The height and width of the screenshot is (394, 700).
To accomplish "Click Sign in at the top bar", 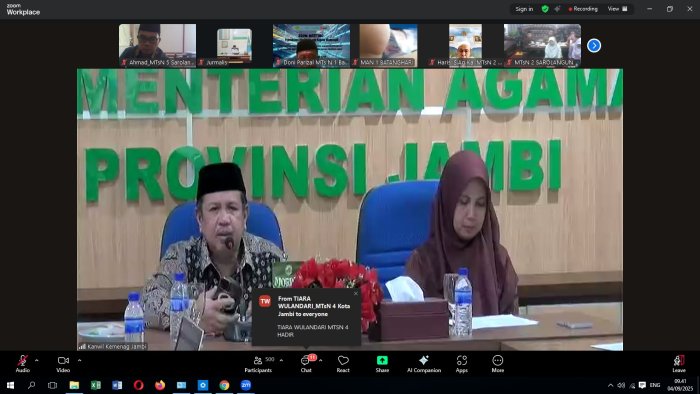I will click(x=524, y=9).
